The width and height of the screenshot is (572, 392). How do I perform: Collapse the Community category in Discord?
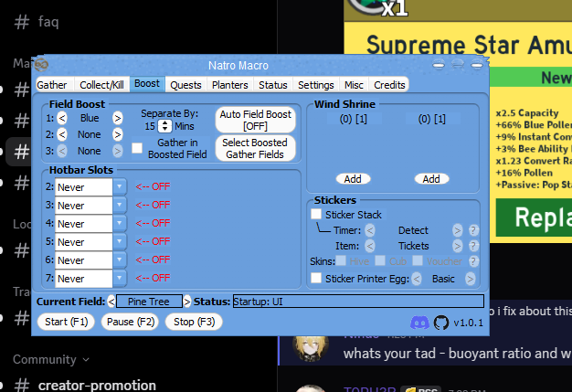click(51, 359)
